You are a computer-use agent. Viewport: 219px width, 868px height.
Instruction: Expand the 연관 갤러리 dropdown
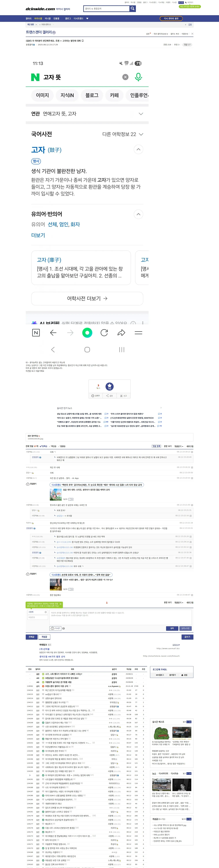pyautogui.click(x=161, y=34)
